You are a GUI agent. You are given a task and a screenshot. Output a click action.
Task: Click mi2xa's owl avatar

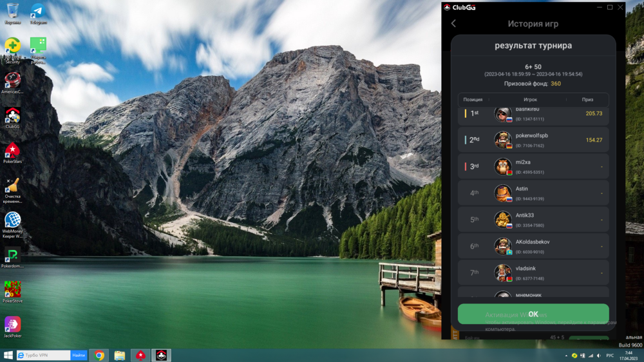(x=502, y=166)
